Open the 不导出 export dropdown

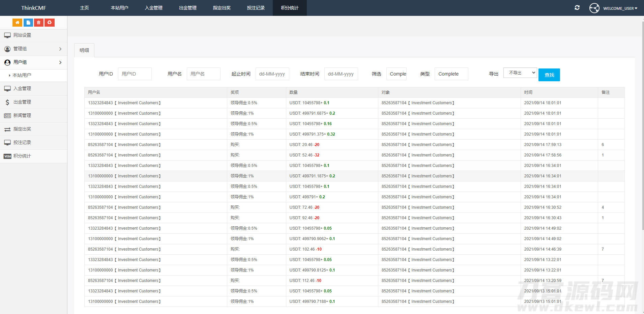pos(520,73)
